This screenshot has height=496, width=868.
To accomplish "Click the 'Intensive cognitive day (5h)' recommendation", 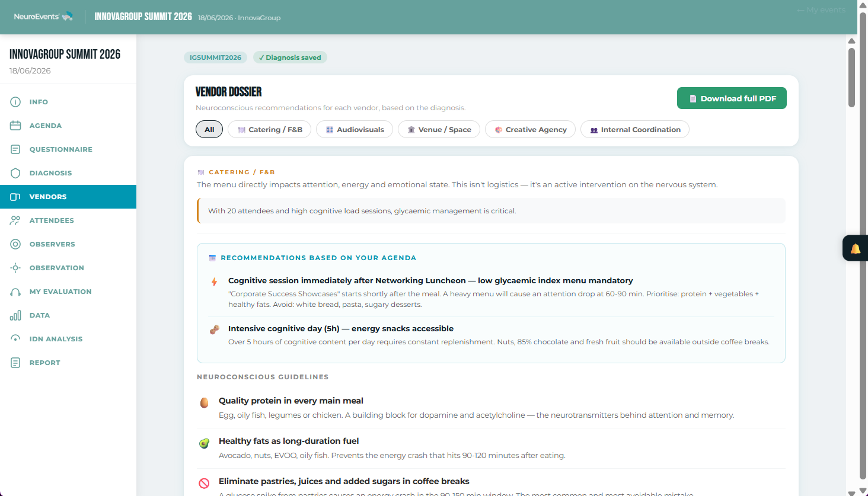I will click(x=341, y=328).
